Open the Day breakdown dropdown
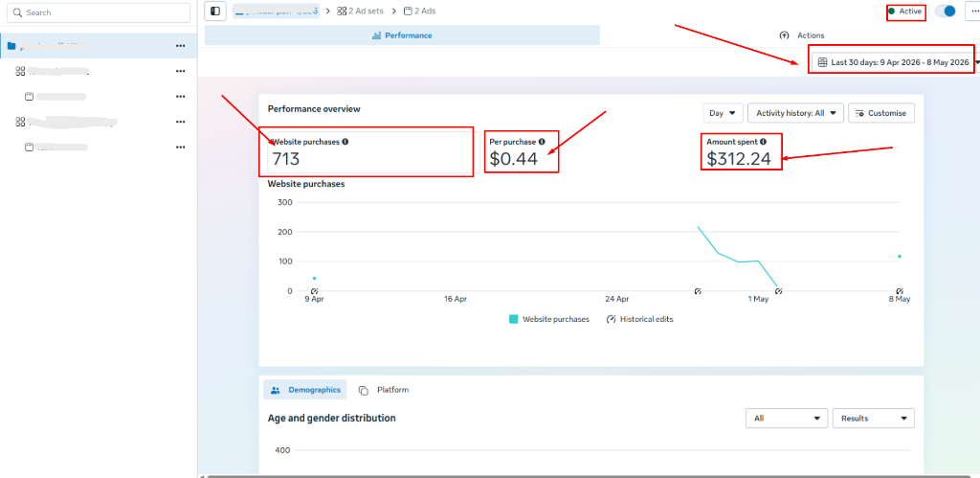980x478 pixels. (724, 113)
